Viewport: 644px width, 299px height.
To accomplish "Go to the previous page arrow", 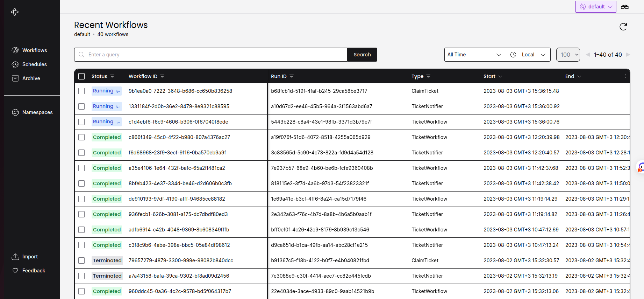I will pyautogui.click(x=588, y=55).
